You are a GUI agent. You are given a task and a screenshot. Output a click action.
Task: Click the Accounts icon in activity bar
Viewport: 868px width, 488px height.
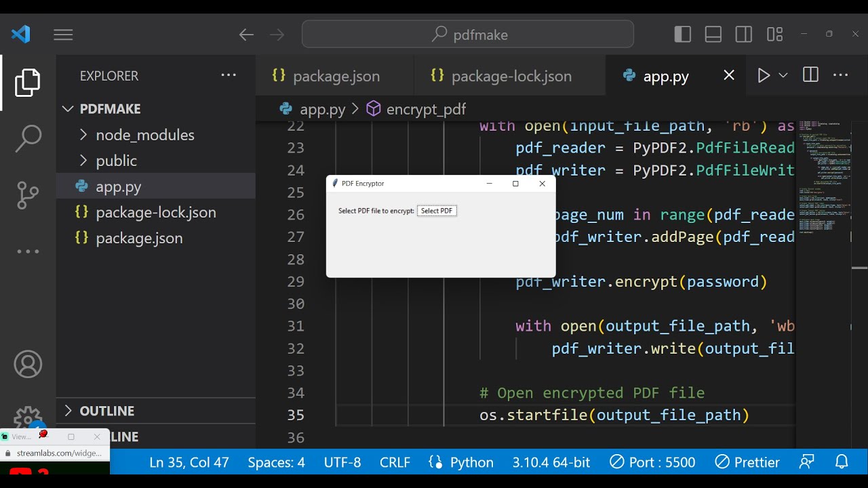[x=28, y=365]
